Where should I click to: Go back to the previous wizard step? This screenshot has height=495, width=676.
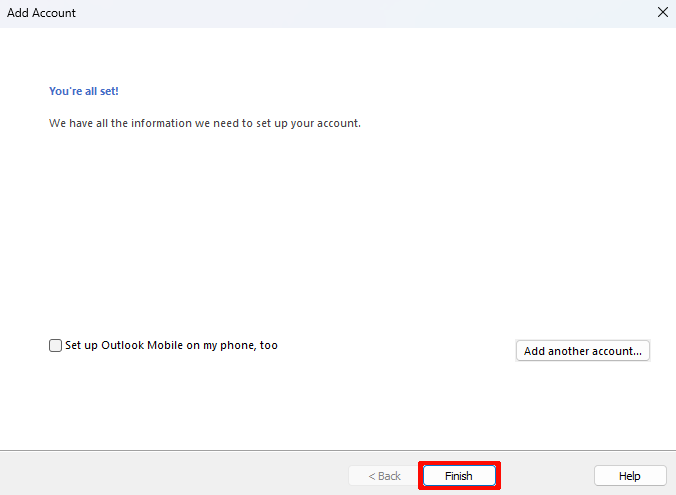point(384,476)
